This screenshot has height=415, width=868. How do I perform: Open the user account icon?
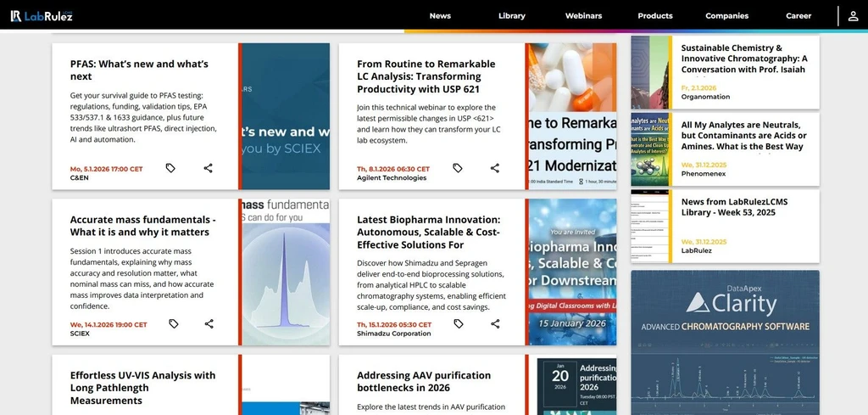point(853,16)
